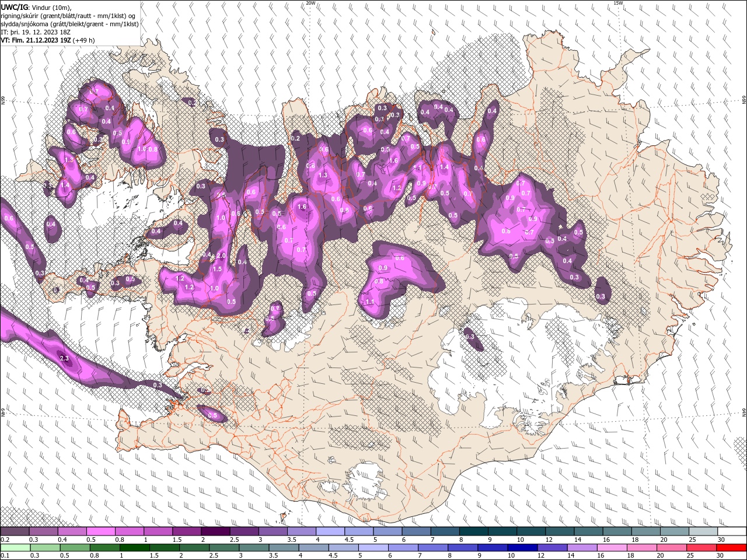
Task: Select the bright pink swatch labeled 0.5 in top legend row
Action: coord(101,531)
